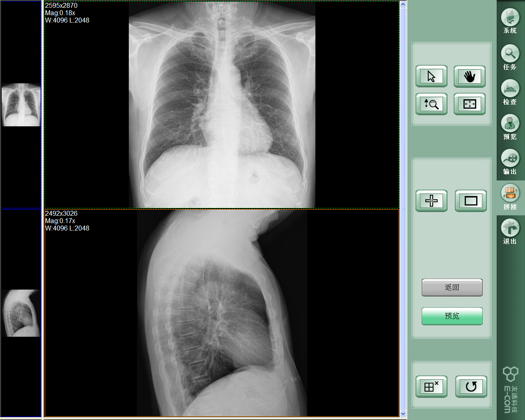This screenshot has width=525, height=420.
Task: Select the rectangle region tool
Action: click(471, 201)
